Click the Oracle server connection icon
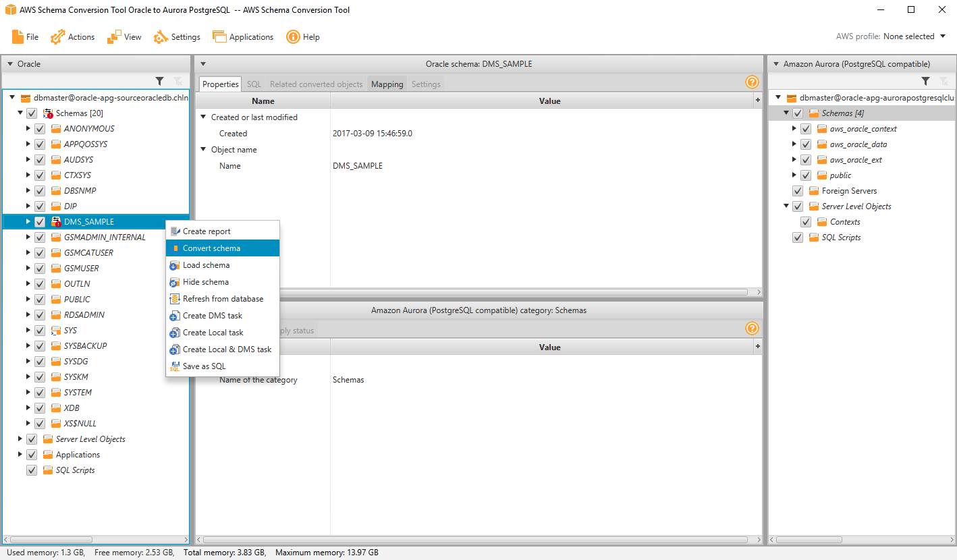957x560 pixels. [26, 98]
